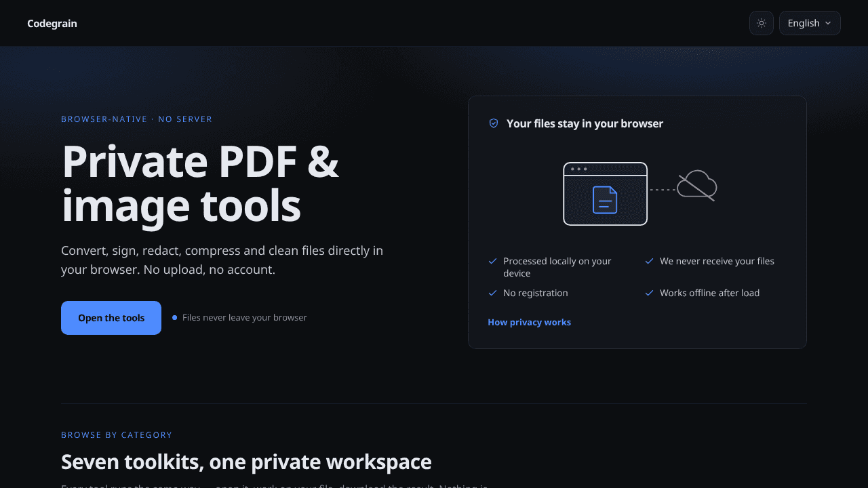The width and height of the screenshot is (868, 488).
Task: Click checkmark next to Works offline after load
Action: (650, 293)
